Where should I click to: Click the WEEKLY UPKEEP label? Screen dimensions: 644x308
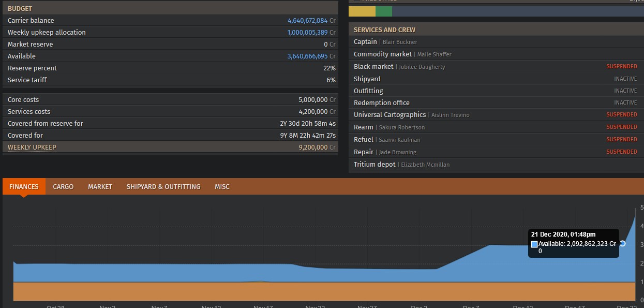32,148
